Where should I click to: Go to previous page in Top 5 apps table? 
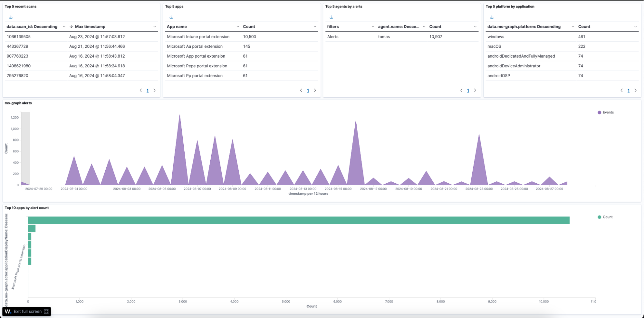pyautogui.click(x=301, y=91)
